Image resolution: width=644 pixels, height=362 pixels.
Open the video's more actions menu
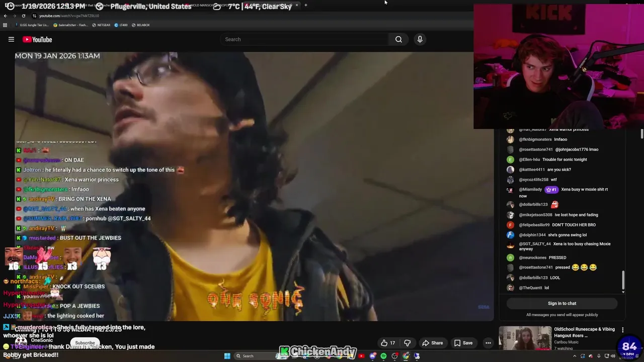488,343
